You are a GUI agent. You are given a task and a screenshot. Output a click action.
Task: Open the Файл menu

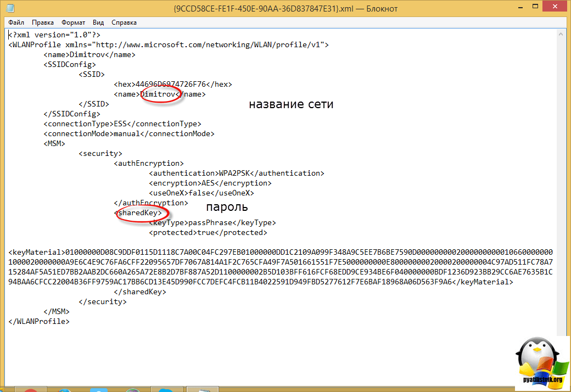click(16, 23)
